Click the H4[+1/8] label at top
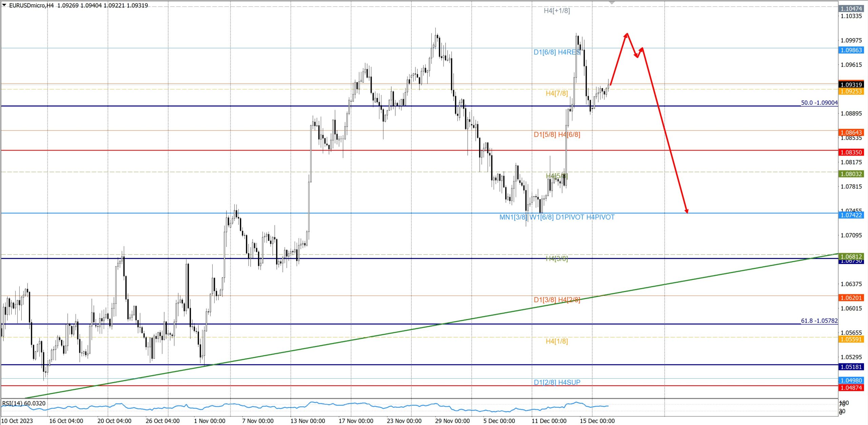 [557, 11]
